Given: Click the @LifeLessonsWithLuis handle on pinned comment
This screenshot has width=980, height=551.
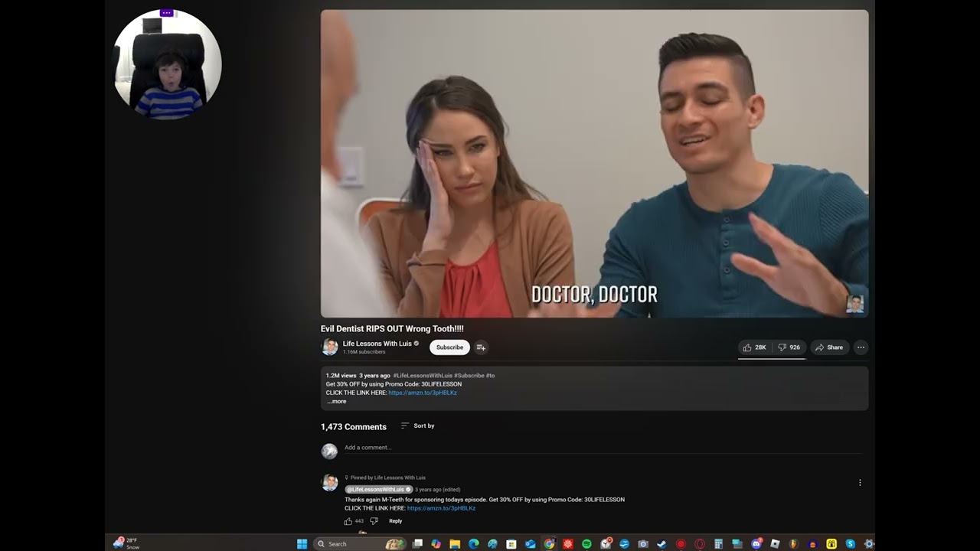Looking at the screenshot, I should [378, 489].
